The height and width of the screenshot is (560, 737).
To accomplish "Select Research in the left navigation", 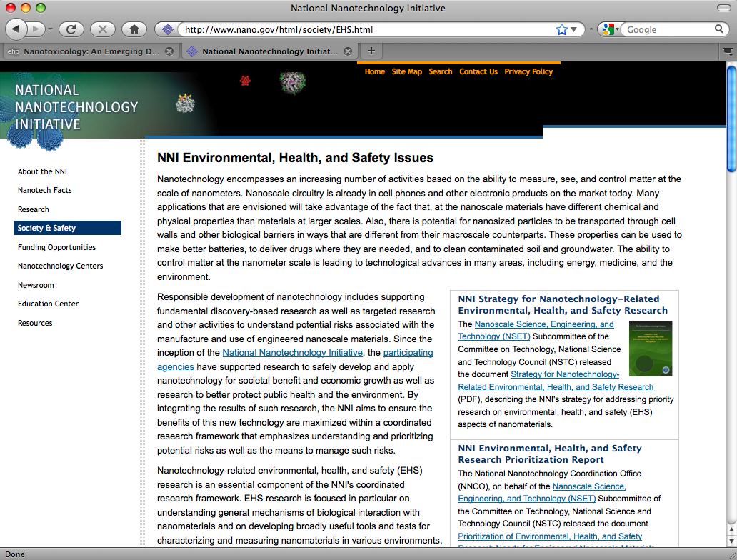I will pos(34,209).
